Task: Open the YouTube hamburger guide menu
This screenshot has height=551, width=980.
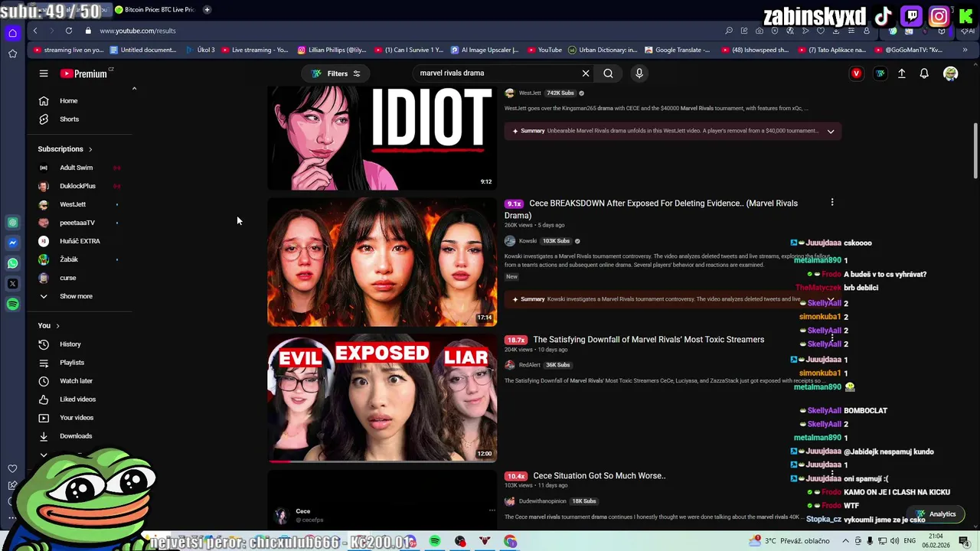Action: 44,73
